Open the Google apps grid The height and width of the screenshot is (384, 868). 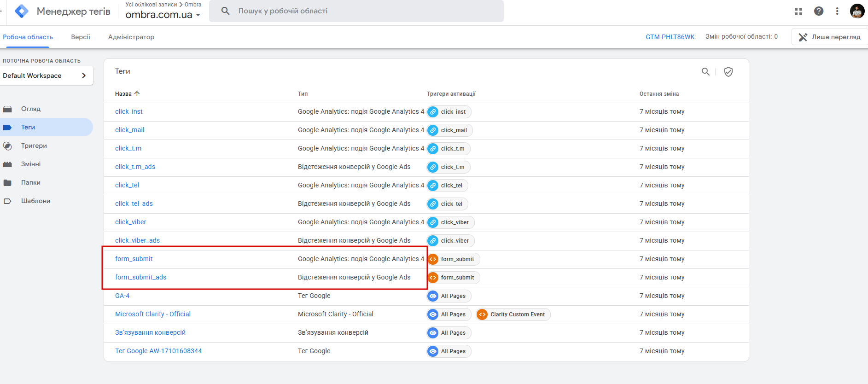[x=798, y=12]
